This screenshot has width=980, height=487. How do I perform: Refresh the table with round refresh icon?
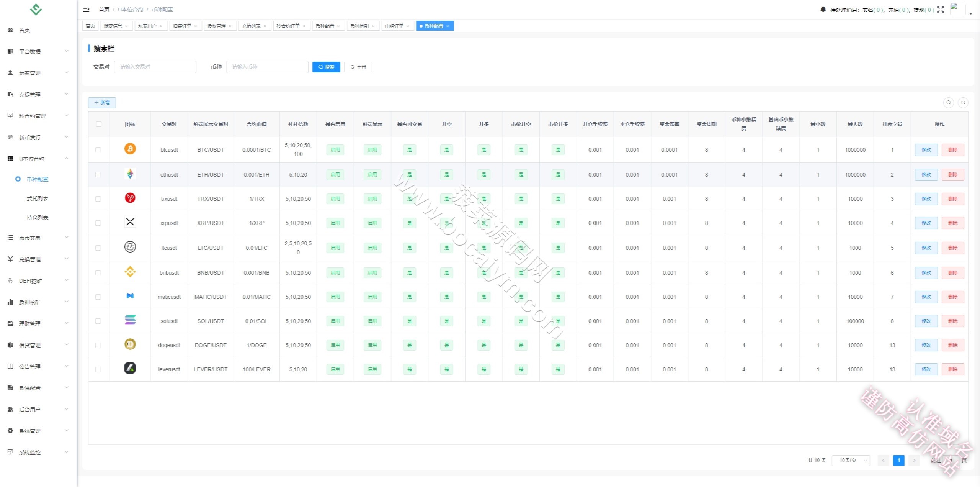coord(963,102)
